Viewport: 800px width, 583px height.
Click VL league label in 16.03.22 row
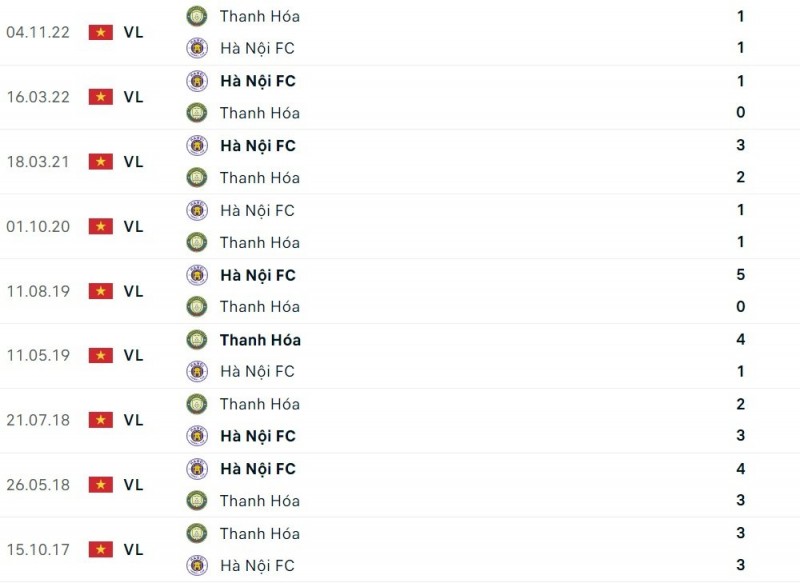click(133, 97)
